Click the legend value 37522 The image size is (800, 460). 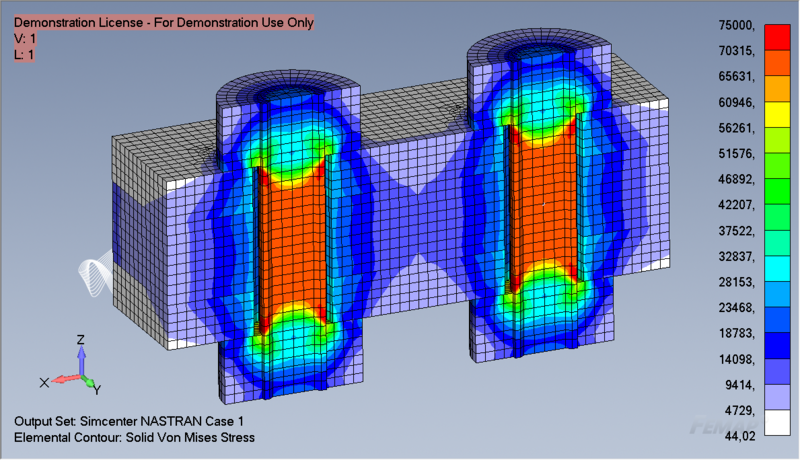736,231
